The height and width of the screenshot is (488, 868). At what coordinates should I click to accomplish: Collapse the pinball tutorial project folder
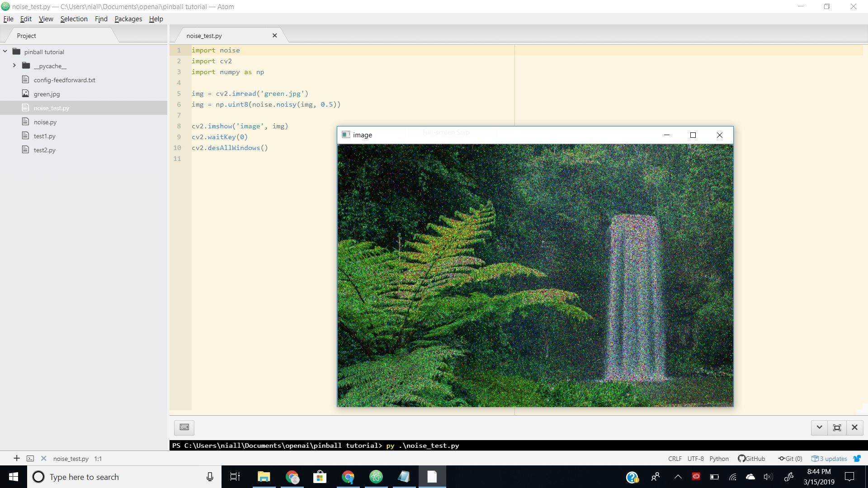pyautogui.click(x=5, y=52)
